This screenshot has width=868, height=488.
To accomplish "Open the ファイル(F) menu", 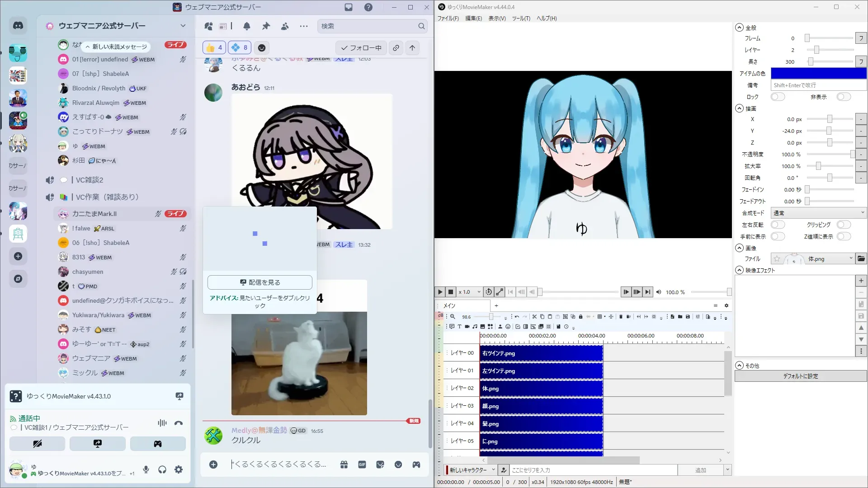I will [x=448, y=19].
